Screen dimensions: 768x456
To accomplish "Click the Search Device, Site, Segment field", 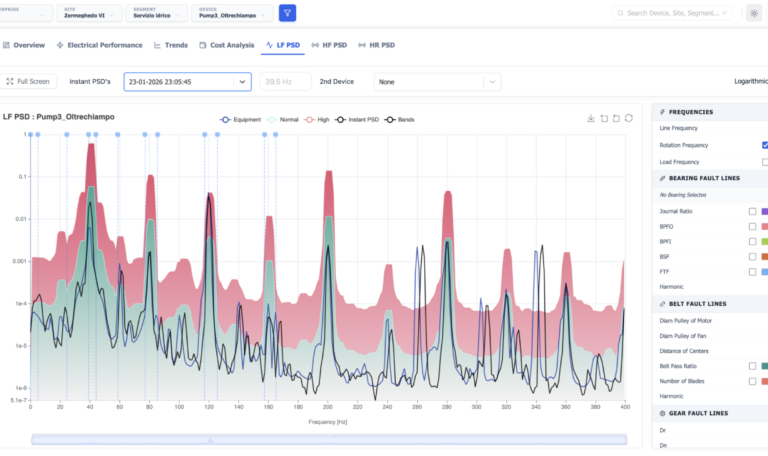I will click(672, 13).
